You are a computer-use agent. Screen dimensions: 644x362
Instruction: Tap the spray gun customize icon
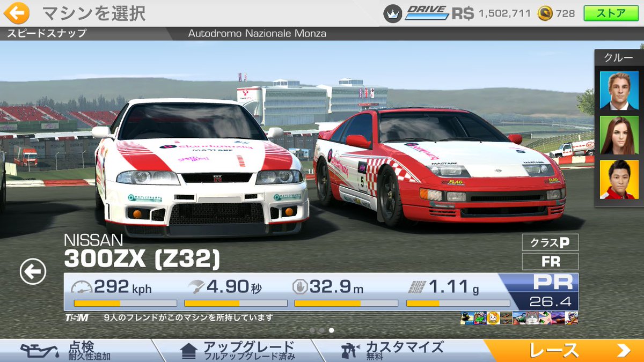coord(350,351)
